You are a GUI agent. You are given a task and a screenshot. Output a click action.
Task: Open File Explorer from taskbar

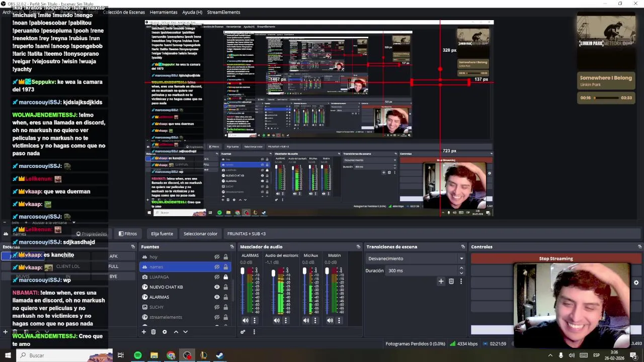coord(154,355)
